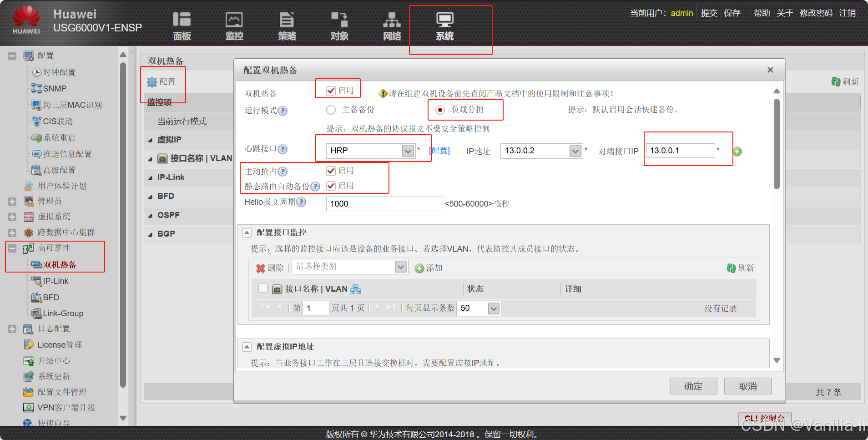The image size is (868, 440).
Task: Collapse the 配置接口监控 section
Action: 247,233
